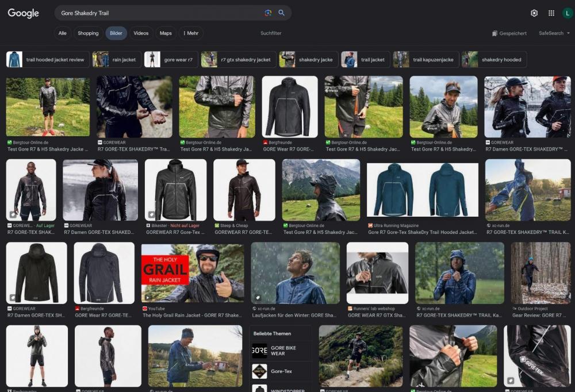Click the Google logo
The height and width of the screenshot is (392, 575).
[x=24, y=13]
